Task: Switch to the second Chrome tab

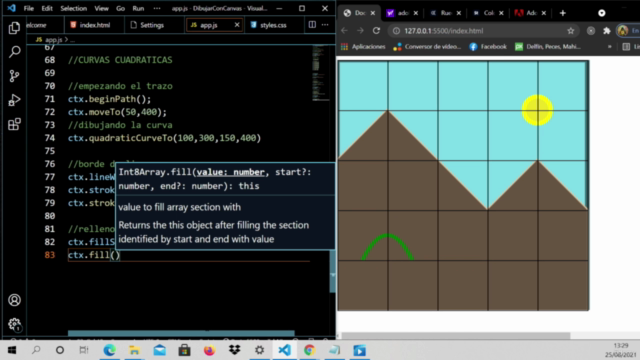Action: (402, 13)
